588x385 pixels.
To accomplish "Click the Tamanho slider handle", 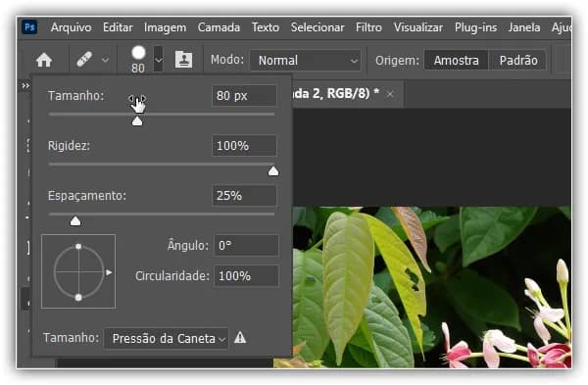I will click(x=137, y=121).
